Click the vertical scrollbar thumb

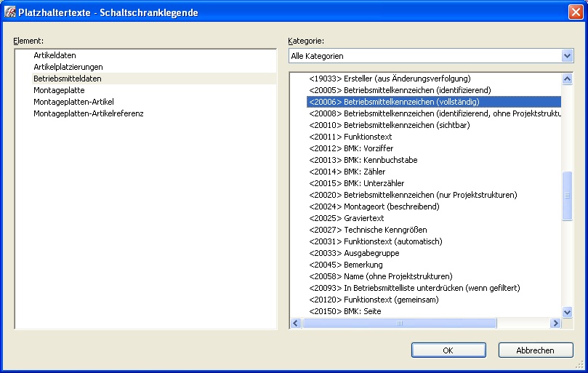pyautogui.click(x=567, y=196)
